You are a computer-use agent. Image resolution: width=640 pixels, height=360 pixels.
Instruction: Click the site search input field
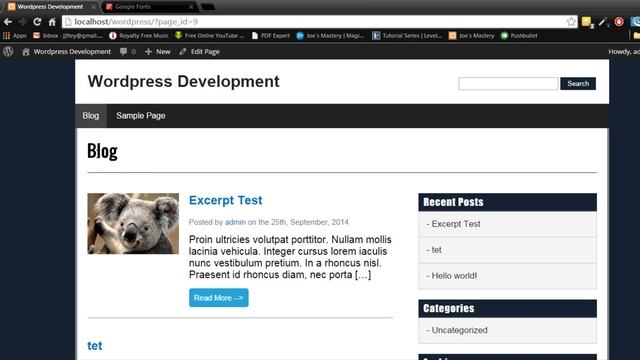508,83
